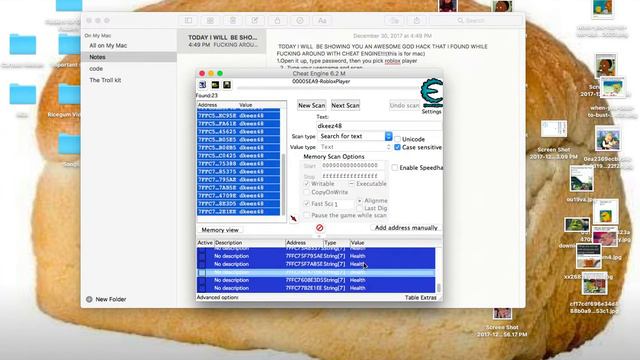Screen dimensions: 640x360
Task: Click the red arrow copy-to-address-list icon
Action: coord(293,219)
